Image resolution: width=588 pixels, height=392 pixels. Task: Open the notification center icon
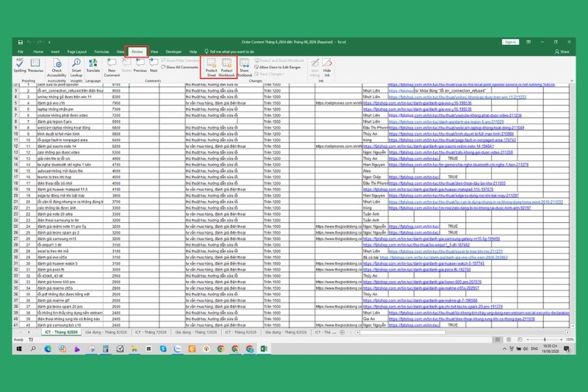(567, 349)
